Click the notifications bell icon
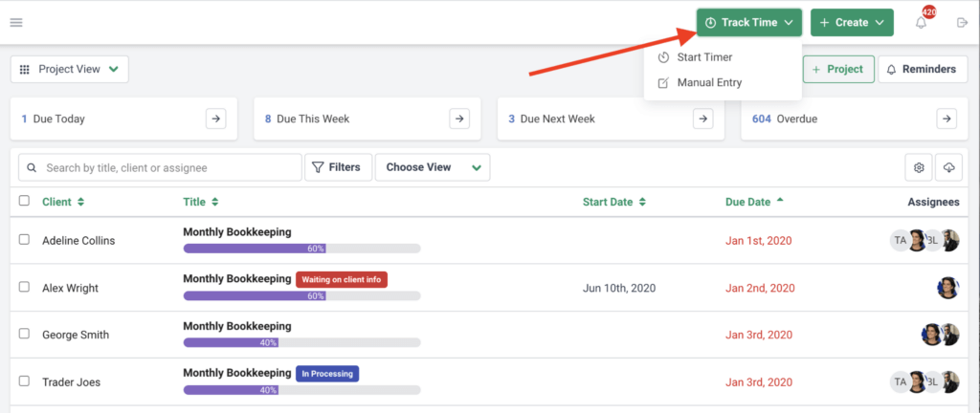980x413 pixels. coord(921,23)
